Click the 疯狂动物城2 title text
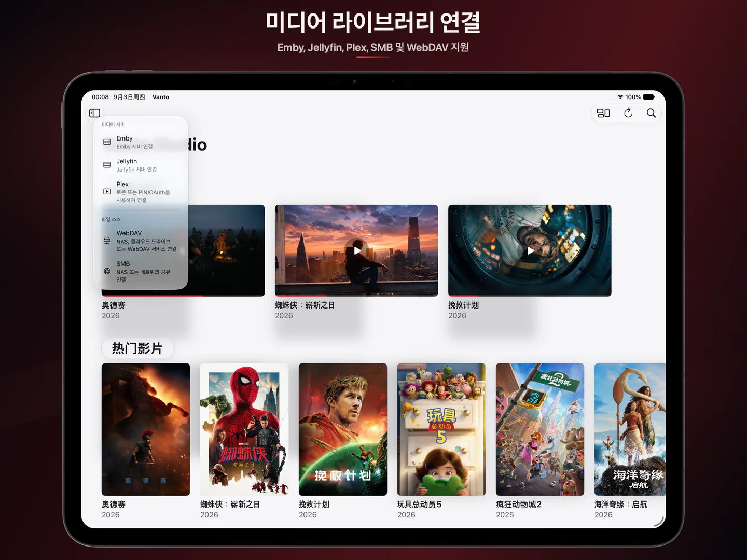The image size is (747, 560). tap(519, 505)
